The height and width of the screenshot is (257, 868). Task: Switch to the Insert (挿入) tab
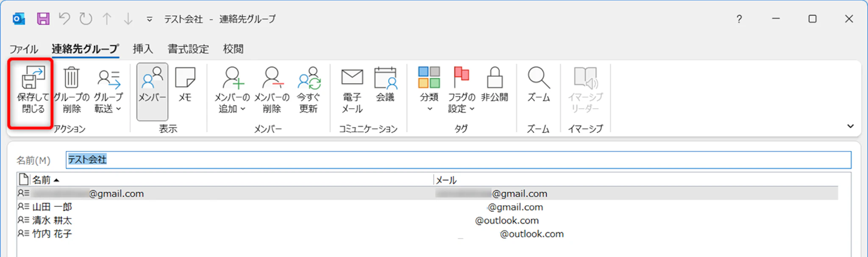click(x=142, y=49)
